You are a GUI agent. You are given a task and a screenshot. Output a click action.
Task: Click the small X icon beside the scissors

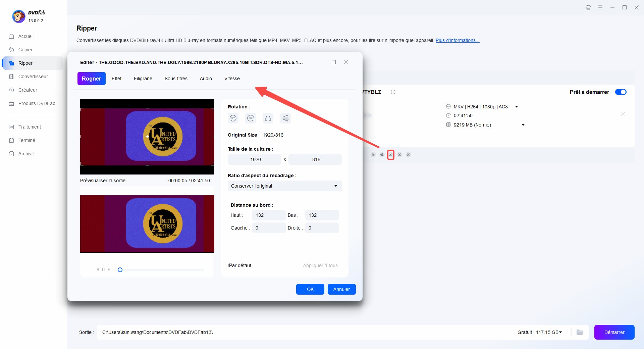[408, 155]
